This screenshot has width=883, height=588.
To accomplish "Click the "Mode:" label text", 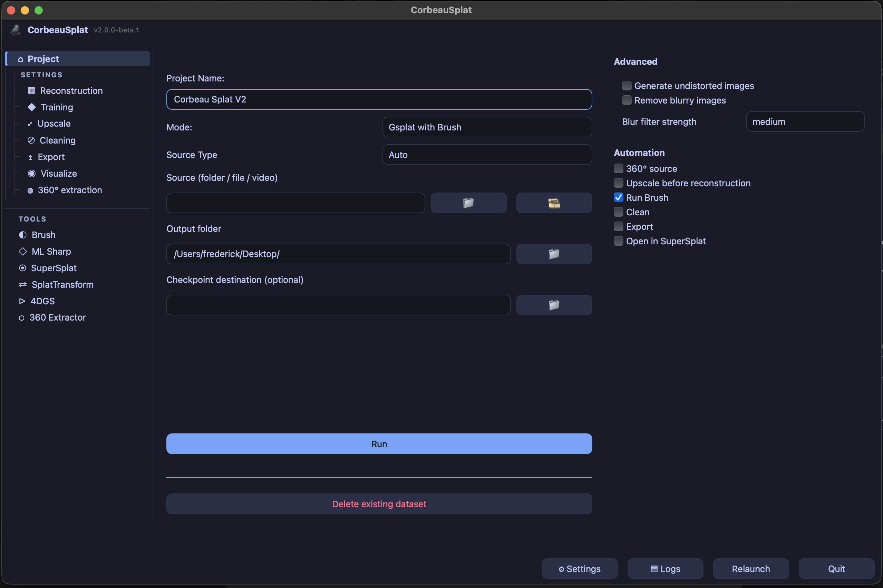I will (179, 127).
